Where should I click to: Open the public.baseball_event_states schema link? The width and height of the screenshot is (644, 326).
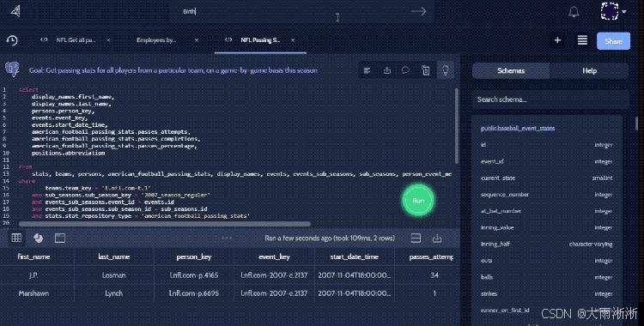point(518,129)
